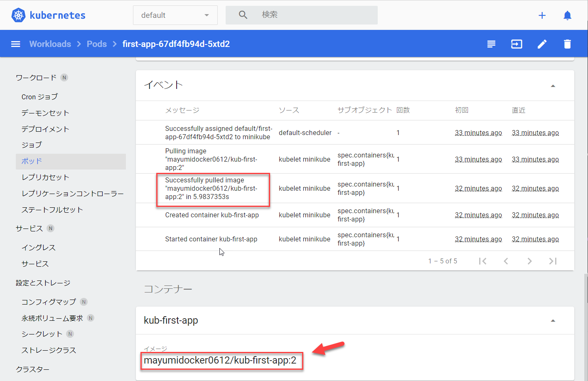Open the notifications bell
588x381 pixels.
tap(567, 15)
